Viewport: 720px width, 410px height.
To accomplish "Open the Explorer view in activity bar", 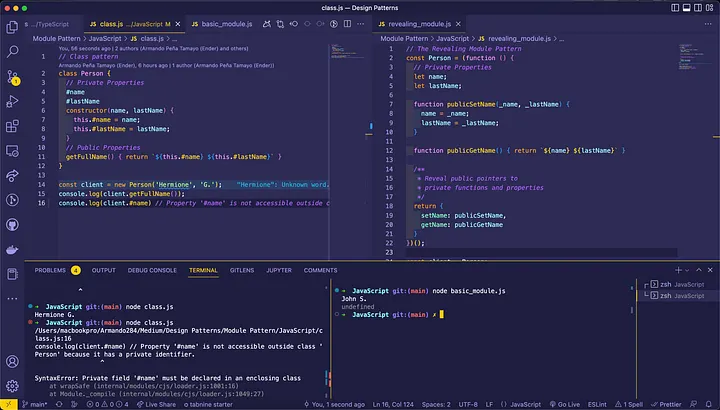I will (x=12, y=27).
